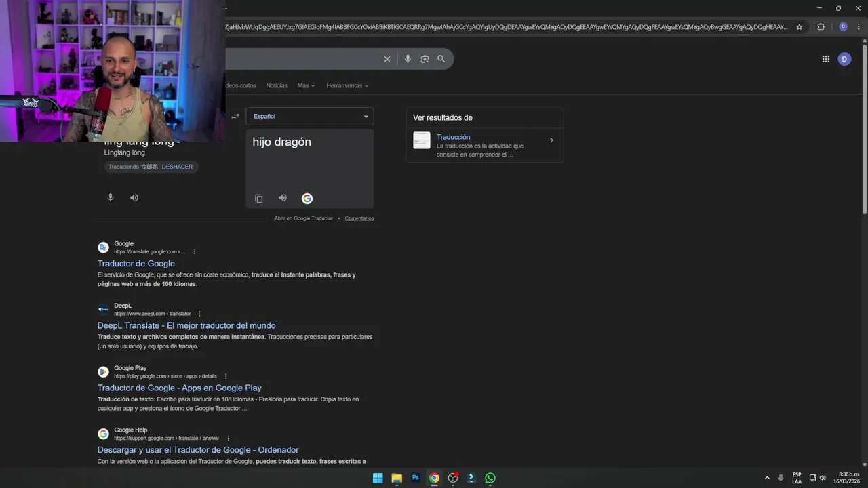Switch to the 'Noticias' search tab
Viewport: 868px width, 488px height.
[277, 86]
